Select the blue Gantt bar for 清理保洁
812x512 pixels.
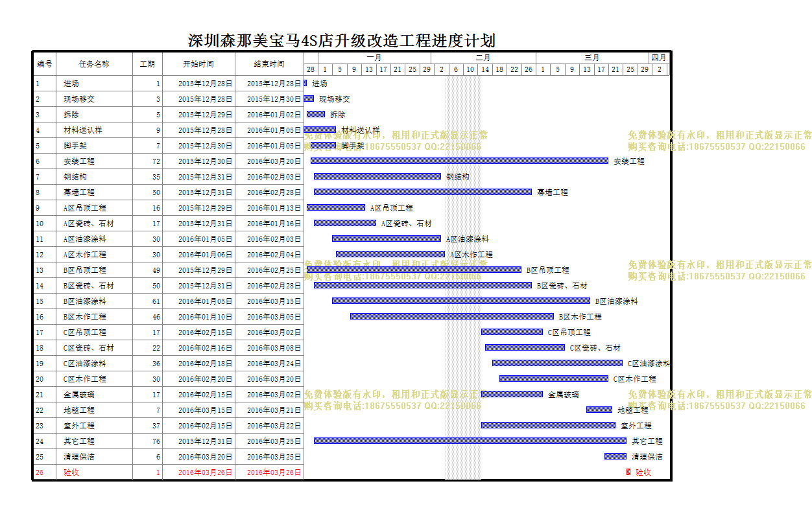[615, 456]
